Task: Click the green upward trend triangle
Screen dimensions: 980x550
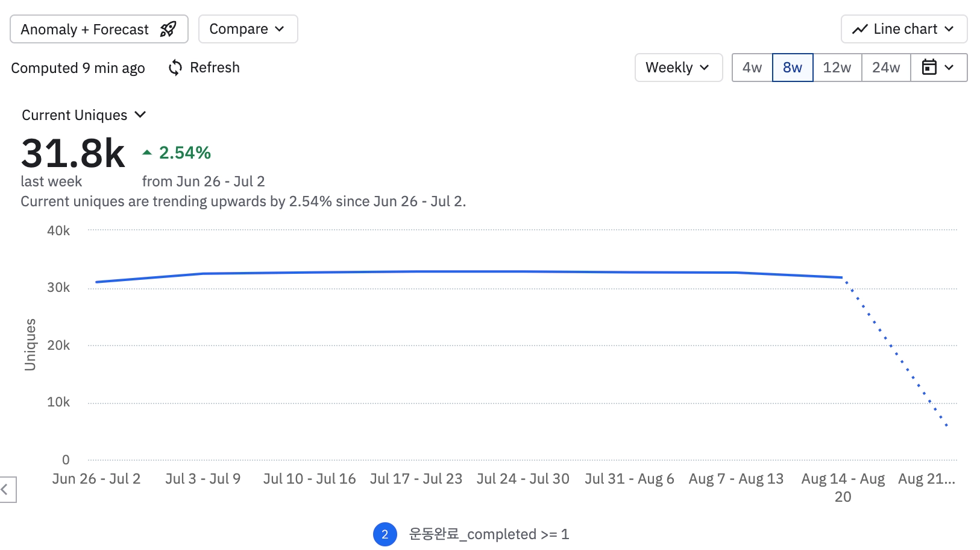Action: tap(146, 153)
